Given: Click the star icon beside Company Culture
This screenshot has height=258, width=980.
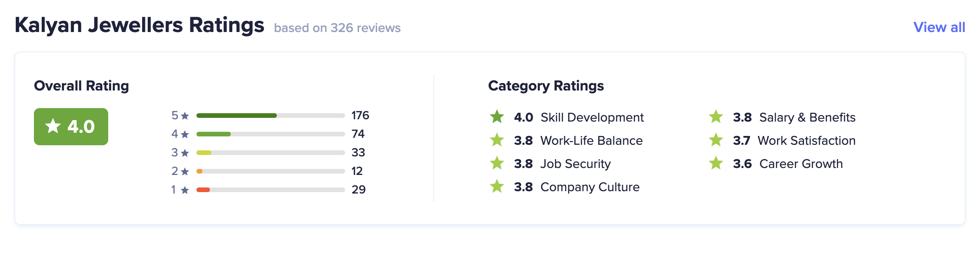Looking at the screenshot, I should pos(497,187).
